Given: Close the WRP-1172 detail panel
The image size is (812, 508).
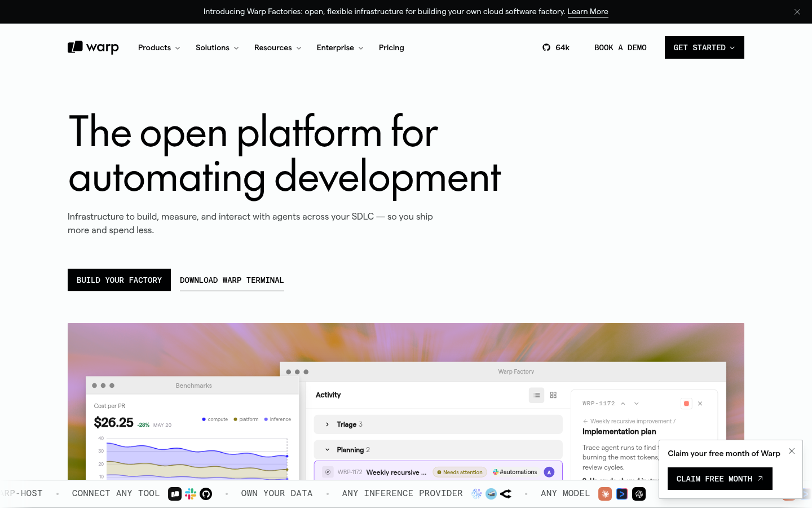Looking at the screenshot, I should coord(700,404).
